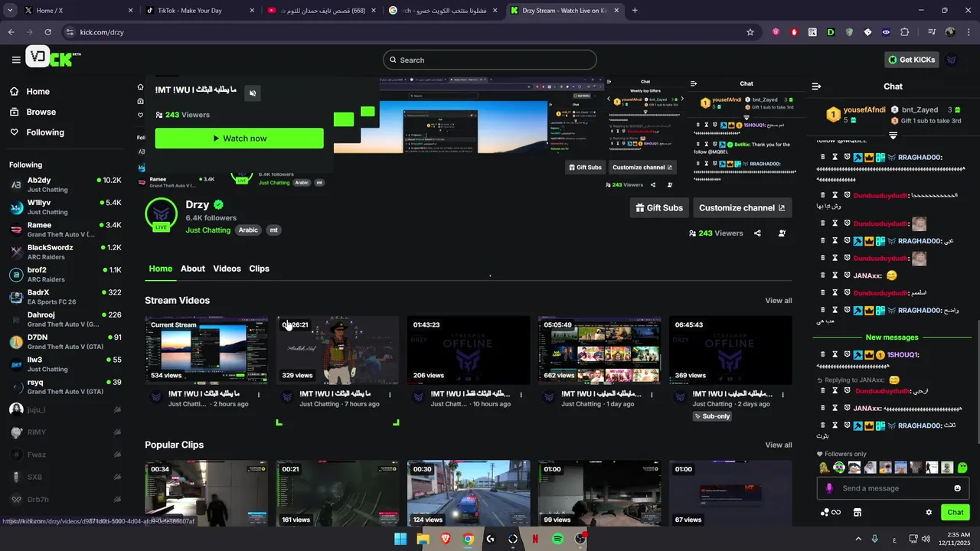The width and height of the screenshot is (980, 551).
Task: Open the large Customize channel link
Action: pos(742,207)
